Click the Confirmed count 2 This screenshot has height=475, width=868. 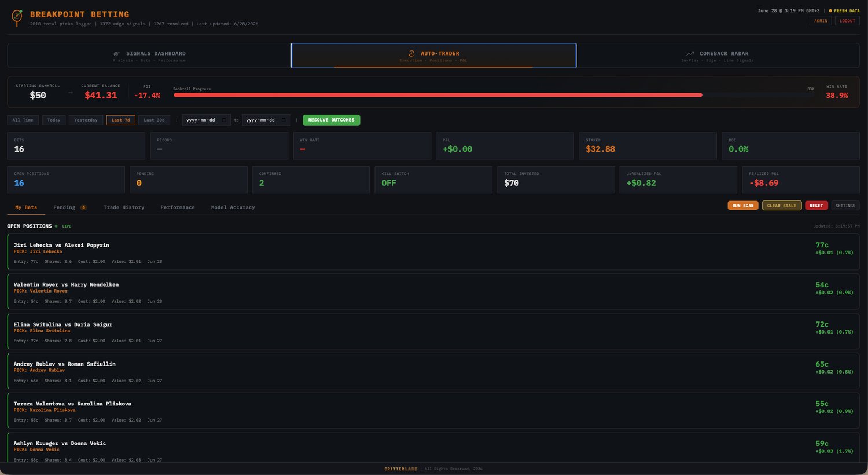(262, 183)
